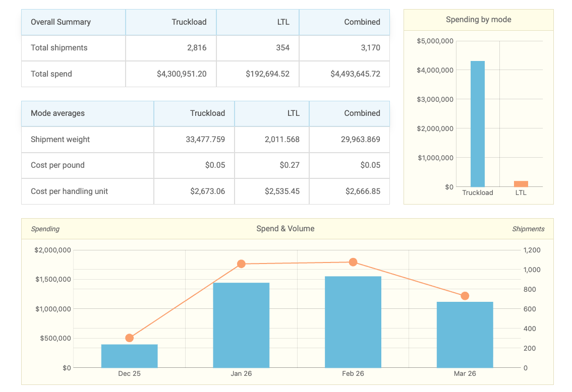Image resolution: width=572 pixels, height=392 pixels.
Task: Click the Mar 26 blue spending bar
Action: click(x=465, y=335)
